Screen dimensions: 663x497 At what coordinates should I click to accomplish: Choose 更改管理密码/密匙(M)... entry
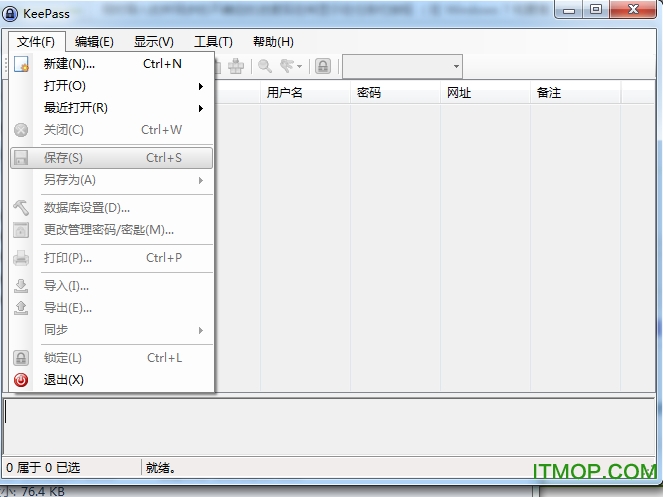coord(112,230)
